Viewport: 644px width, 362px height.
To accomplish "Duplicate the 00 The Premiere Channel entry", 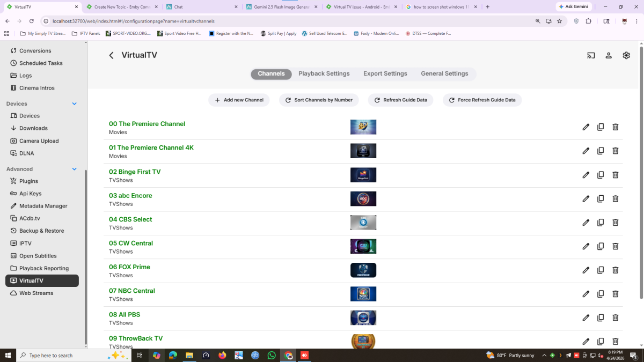I will [x=601, y=127].
